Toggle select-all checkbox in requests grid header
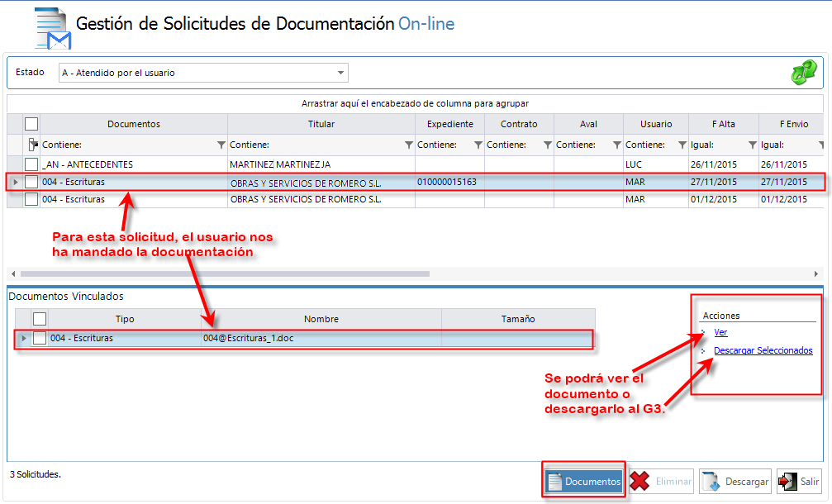The height and width of the screenshot is (504, 832). (31, 124)
